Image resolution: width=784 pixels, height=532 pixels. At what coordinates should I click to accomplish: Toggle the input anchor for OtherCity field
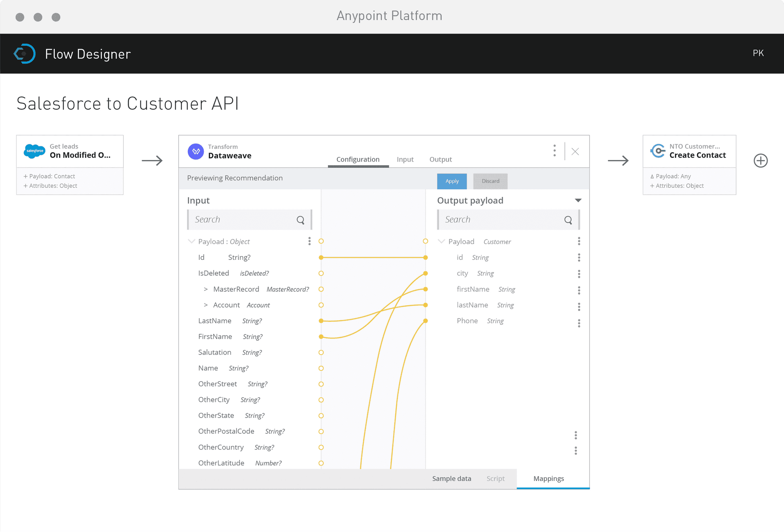[x=321, y=400]
